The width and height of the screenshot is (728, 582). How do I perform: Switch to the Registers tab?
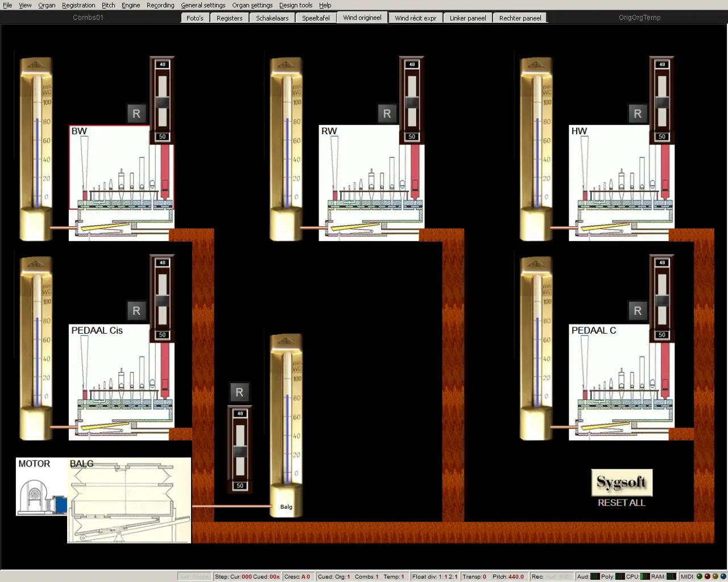click(x=229, y=18)
